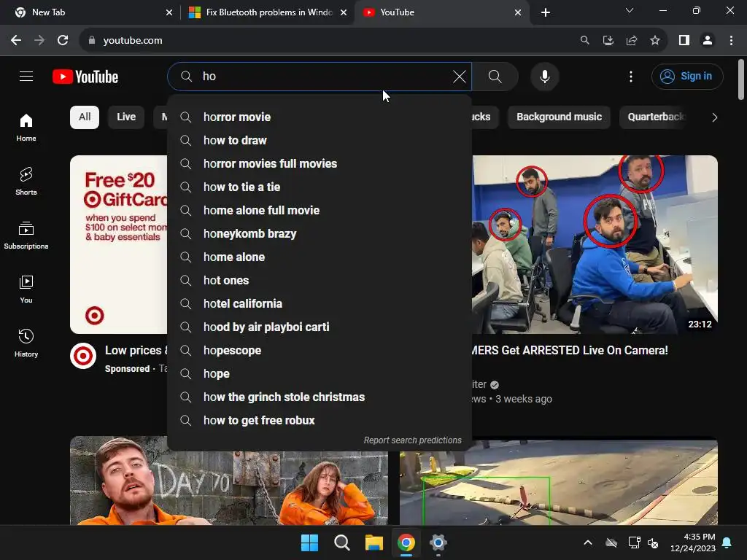Open Windows Start menu
747x560 pixels.
pos(309,542)
